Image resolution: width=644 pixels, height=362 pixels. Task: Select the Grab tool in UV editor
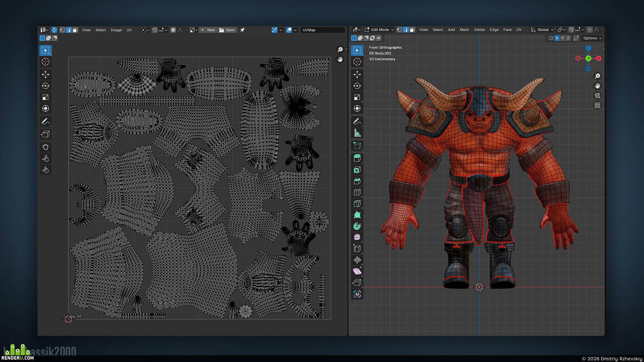[x=46, y=147]
